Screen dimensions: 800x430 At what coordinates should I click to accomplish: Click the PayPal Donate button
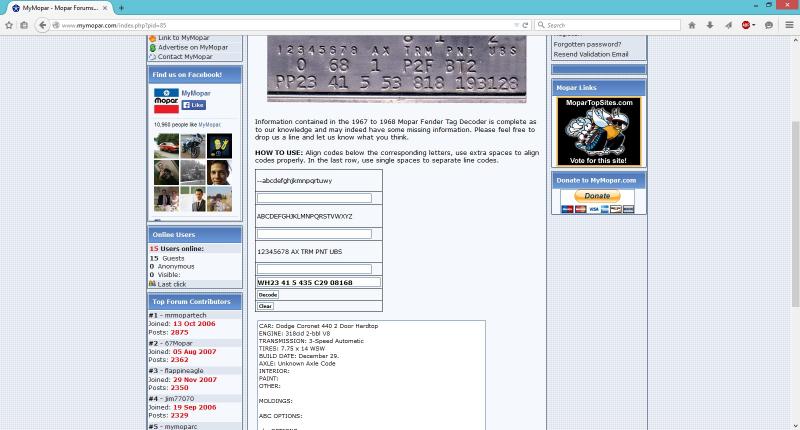pyautogui.click(x=597, y=196)
